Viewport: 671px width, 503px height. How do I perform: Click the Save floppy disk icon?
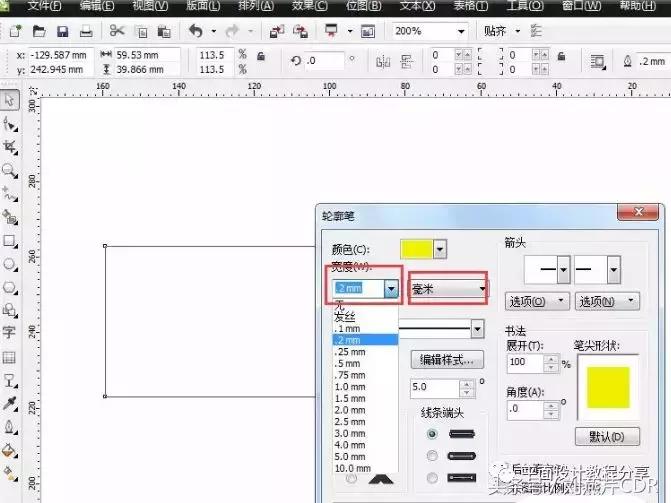[x=63, y=32]
